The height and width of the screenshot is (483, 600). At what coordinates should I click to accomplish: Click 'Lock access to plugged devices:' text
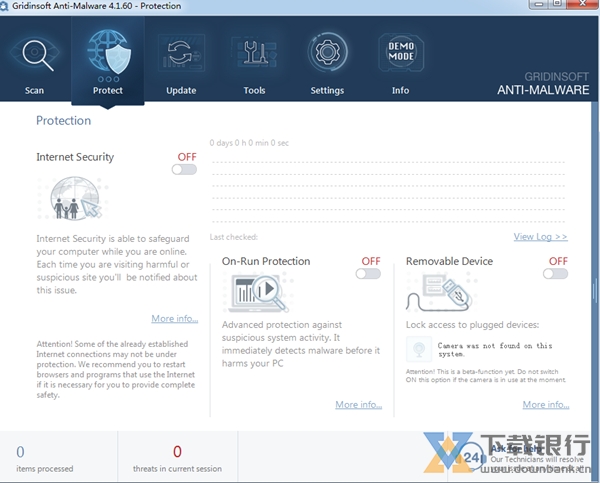(x=473, y=325)
